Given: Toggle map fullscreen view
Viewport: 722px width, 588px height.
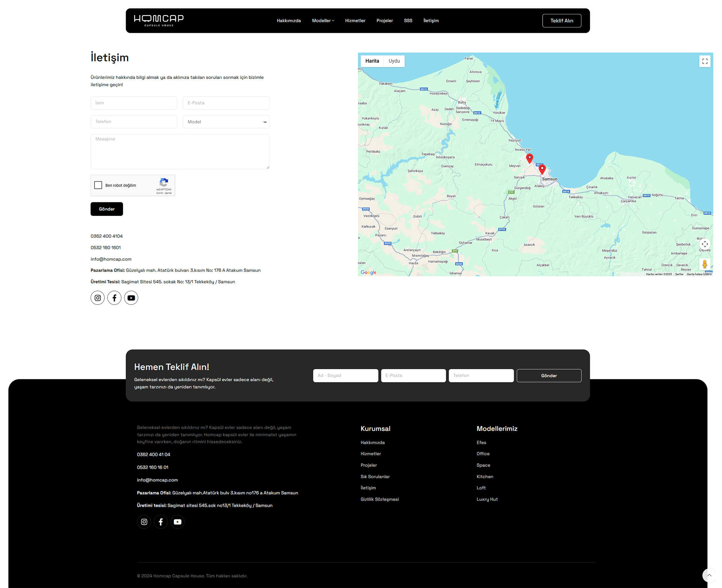Looking at the screenshot, I should click(705, 61).
